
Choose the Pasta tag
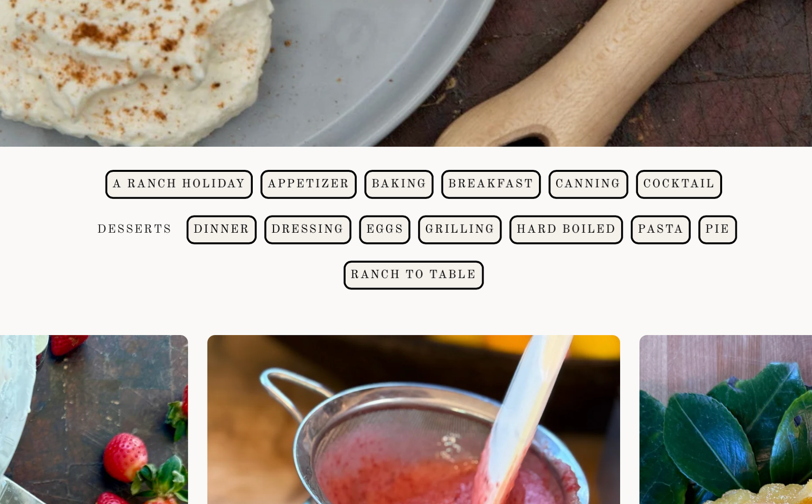point(660,230)
